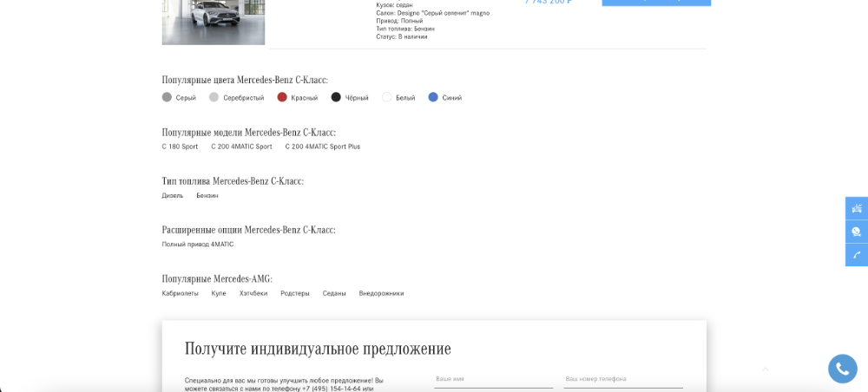The width and height of the screenshot is (868, 392).
Task: Click the round floating call button
Action: click(843, 369)
